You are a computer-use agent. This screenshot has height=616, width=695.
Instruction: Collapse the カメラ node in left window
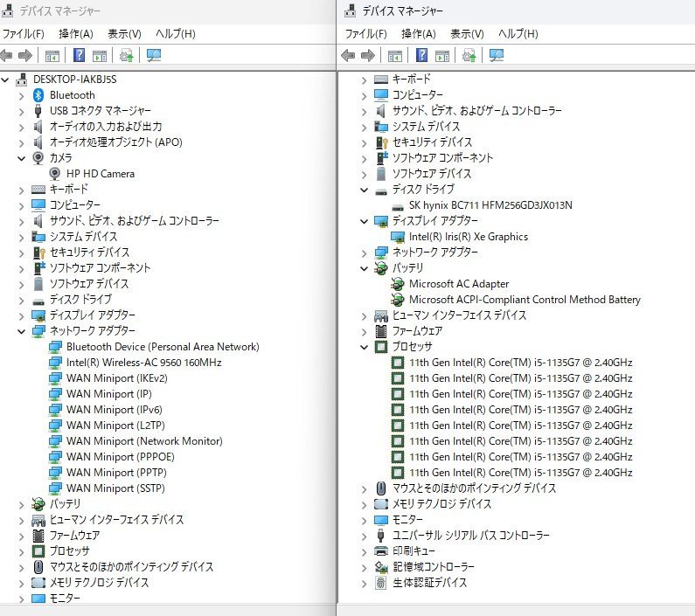coord(21,158)
